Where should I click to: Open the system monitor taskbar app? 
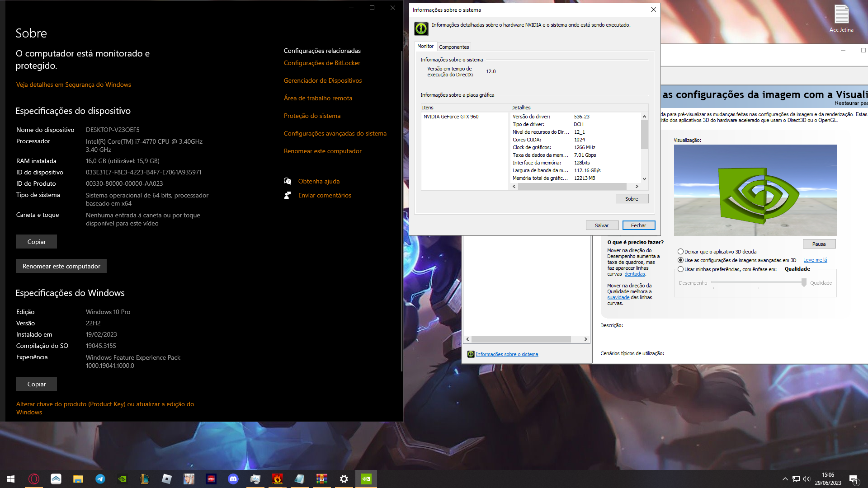tap(255, 479)
